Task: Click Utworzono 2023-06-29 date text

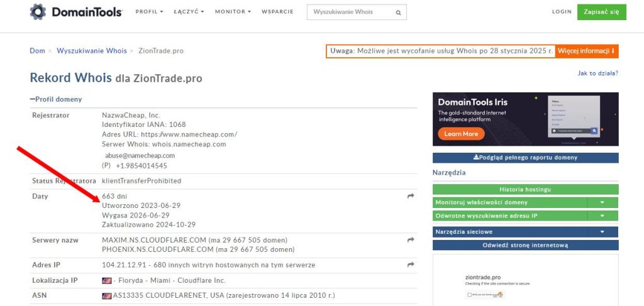Action: [141, 205]
